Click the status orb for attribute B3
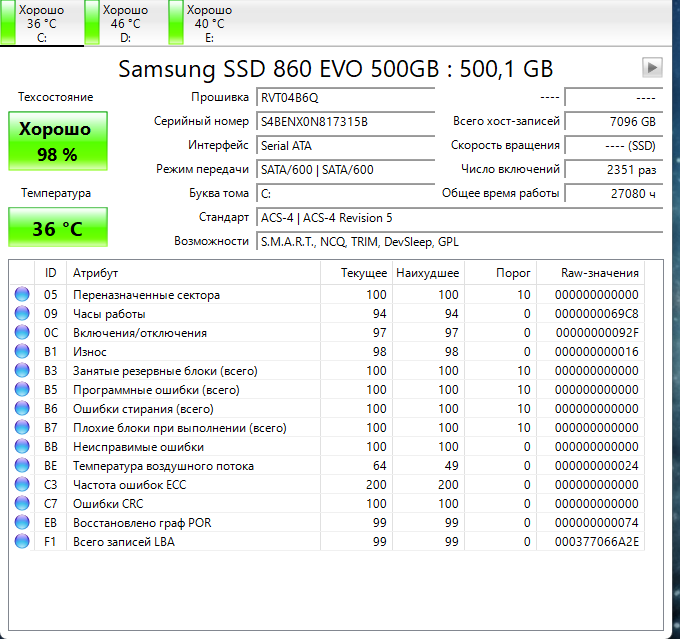Image resolution: width=680 pixels, height=639 pixels. coord(22,370)
